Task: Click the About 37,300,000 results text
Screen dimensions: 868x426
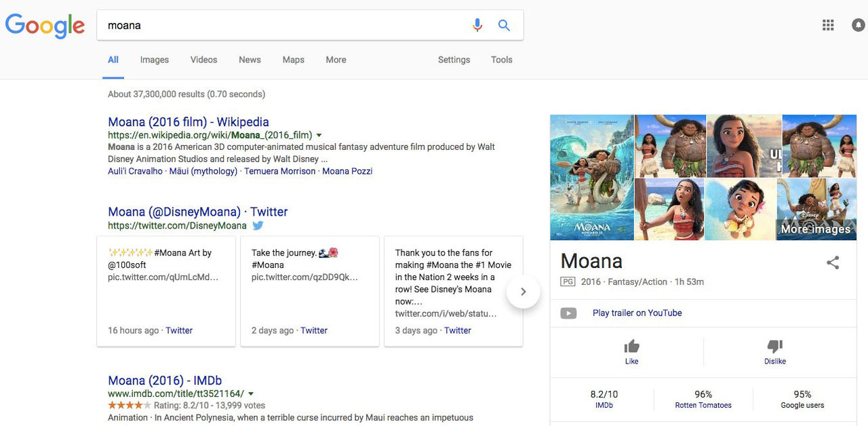Action: (186, 94)
